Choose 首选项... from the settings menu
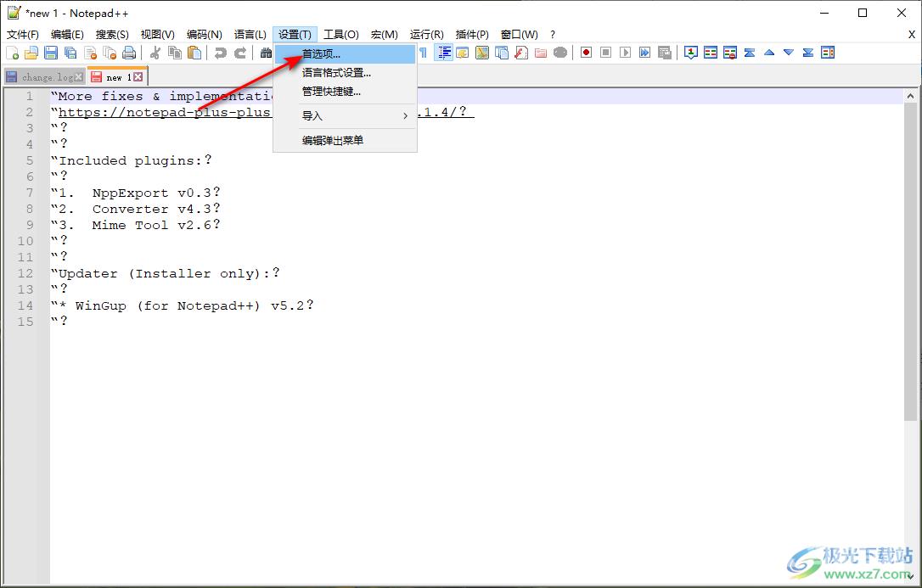The width and height of the screenshot is (922, 588). tap(346, 54)
